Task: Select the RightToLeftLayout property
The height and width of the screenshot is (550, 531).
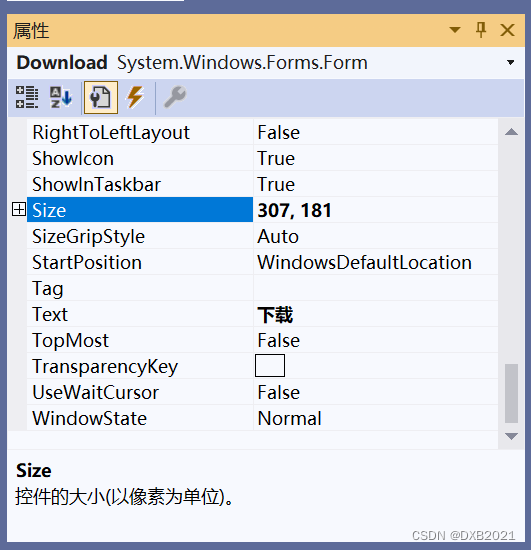Action: coord(140,132)
